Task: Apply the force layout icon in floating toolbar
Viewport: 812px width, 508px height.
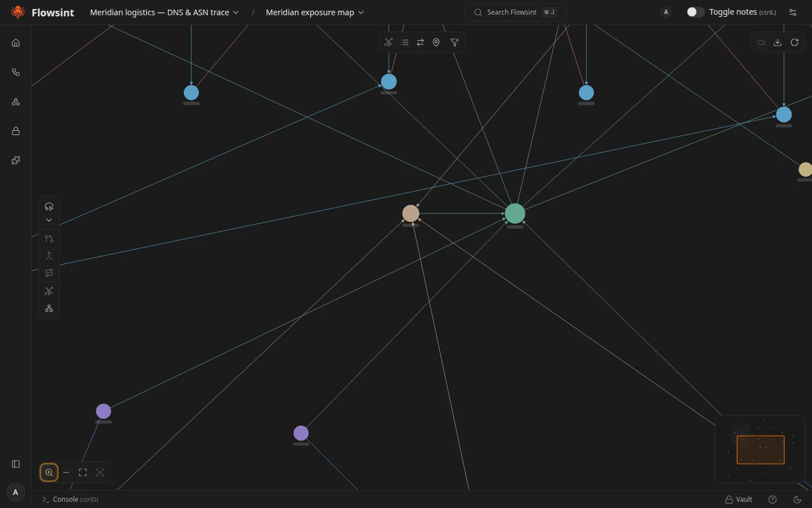Action: point(49,291)
